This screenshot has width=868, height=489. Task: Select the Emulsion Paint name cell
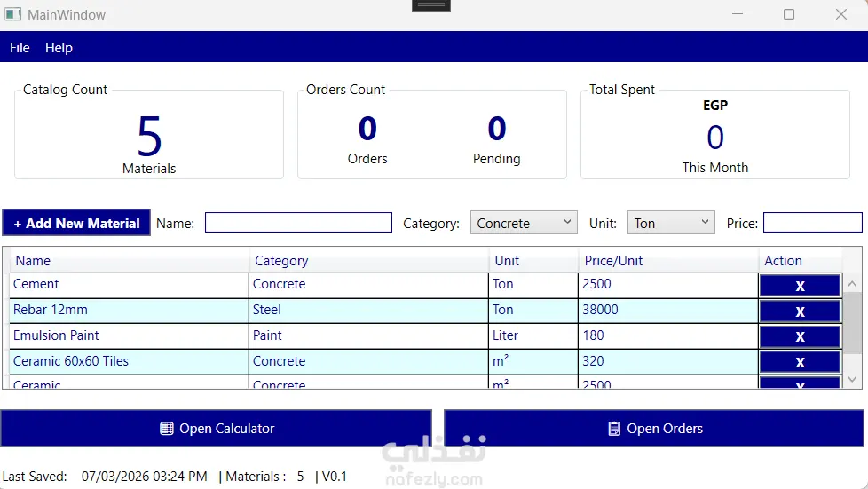click(129, 336)
